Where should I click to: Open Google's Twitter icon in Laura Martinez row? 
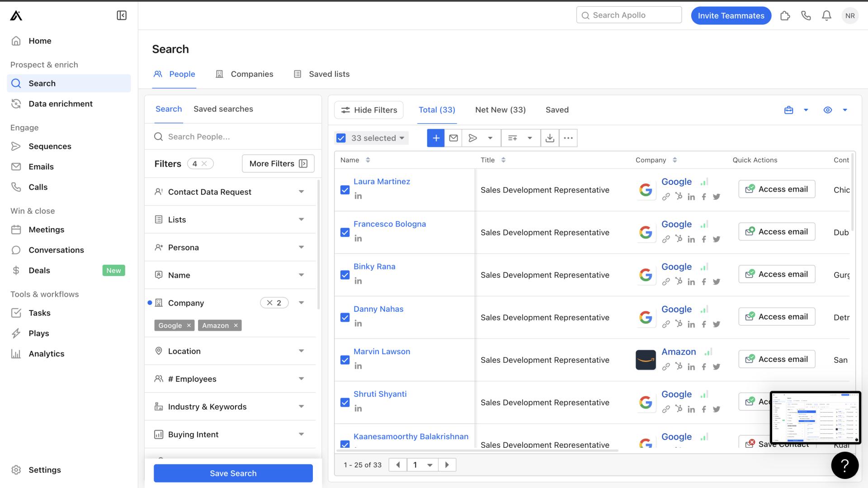[717, 197]
